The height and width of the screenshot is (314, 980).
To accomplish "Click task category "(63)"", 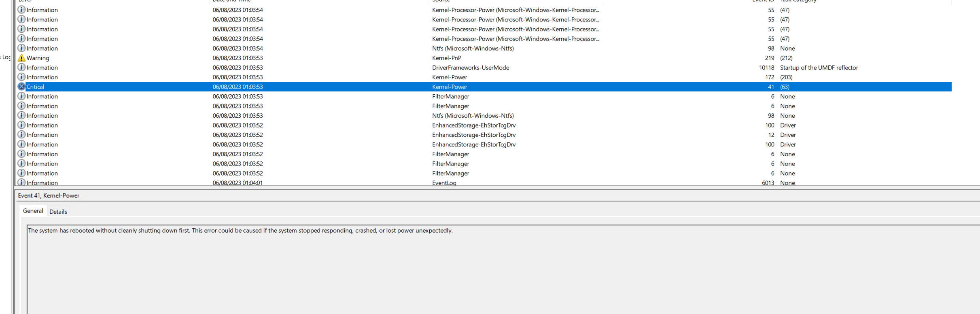I will [785, 87].
